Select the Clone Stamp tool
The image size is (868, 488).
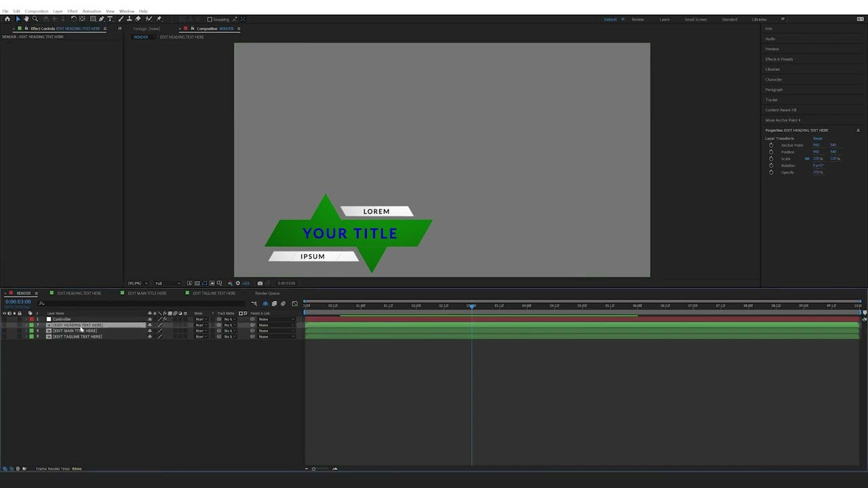tap(130, 19)
